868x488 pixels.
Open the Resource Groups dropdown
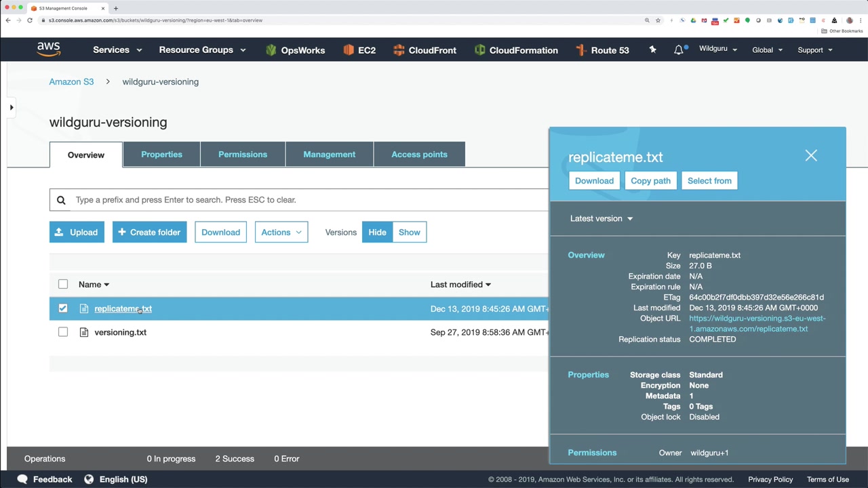(202, 50)
